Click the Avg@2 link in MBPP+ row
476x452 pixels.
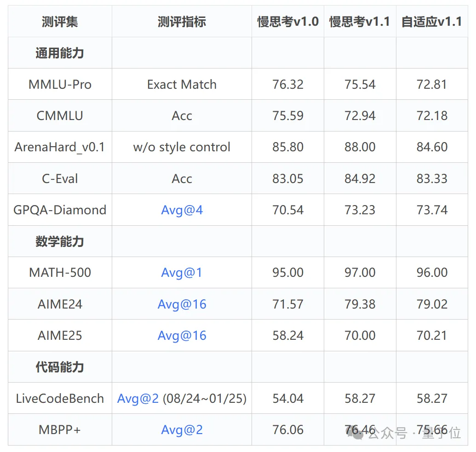[182, 430]
